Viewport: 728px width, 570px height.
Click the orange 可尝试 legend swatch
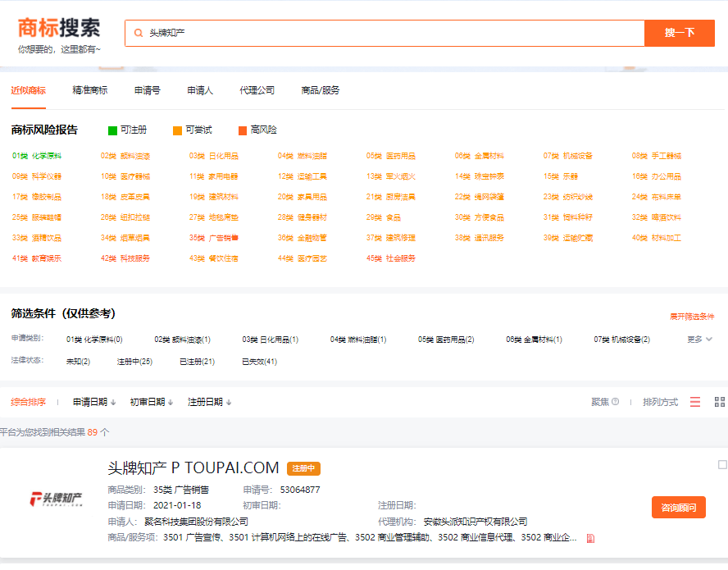[177, 130]
